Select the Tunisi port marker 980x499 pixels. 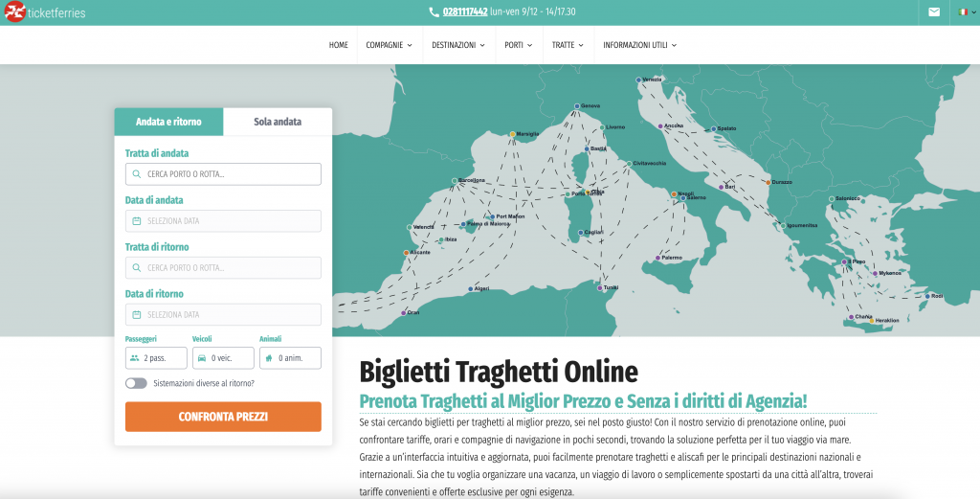pos(599,288)
